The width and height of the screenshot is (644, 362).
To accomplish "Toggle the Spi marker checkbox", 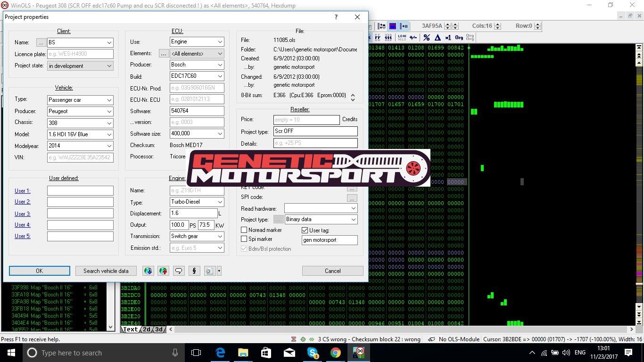I will coord(244,239).
